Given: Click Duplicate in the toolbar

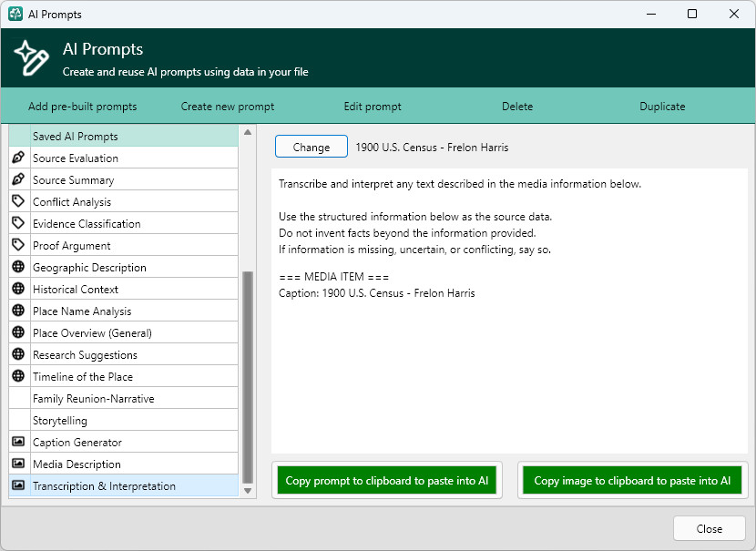Looking at the screenshot, I should pyautogui.click(x=662, y=107).
